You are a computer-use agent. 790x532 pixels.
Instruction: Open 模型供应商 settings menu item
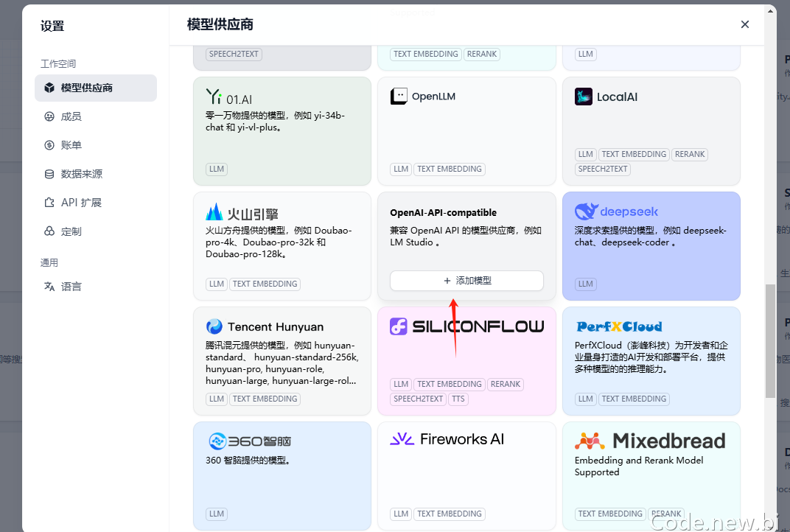tap(96, 88)
